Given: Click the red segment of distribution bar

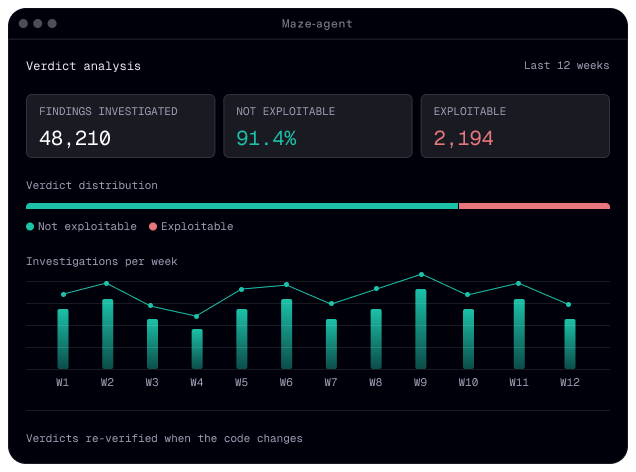Looking at the screenshot, I should tap(534, 206).
